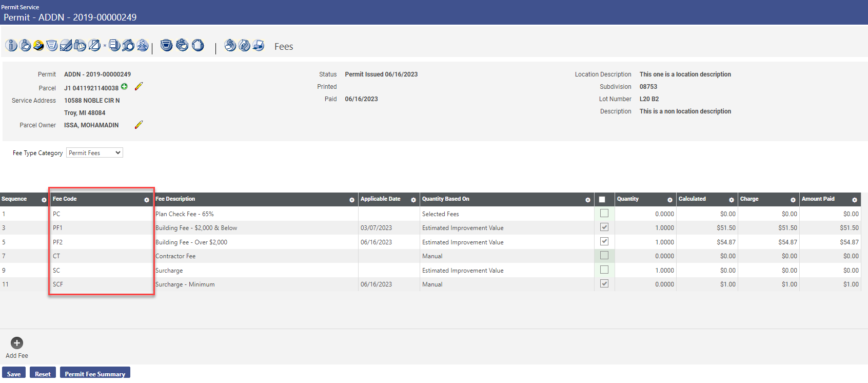Open Fee Code column settings gear

point(147,200)
